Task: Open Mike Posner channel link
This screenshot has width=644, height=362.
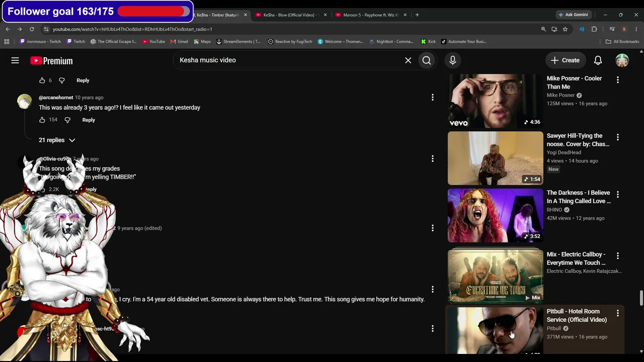Action: 560,96
